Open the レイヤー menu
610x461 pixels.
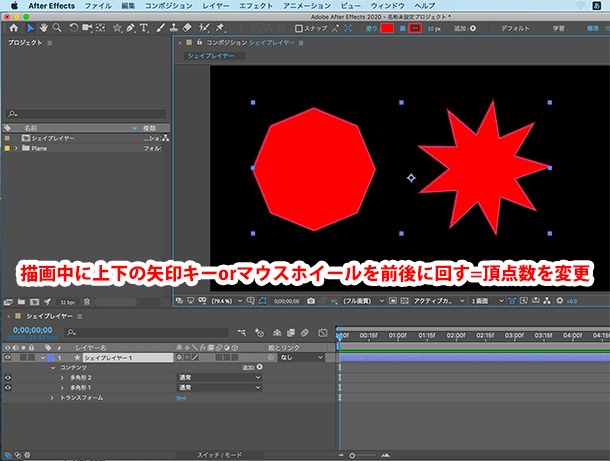coord(216,6)
